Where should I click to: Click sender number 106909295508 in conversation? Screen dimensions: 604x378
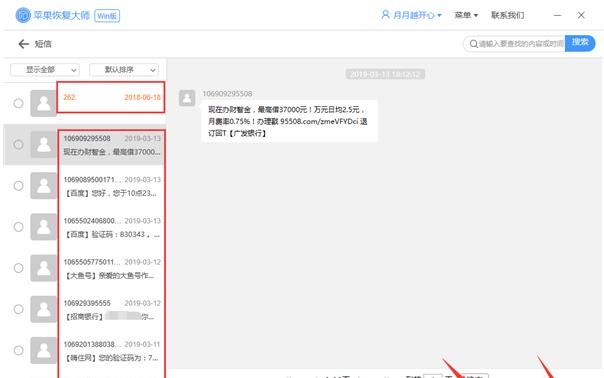227,94
